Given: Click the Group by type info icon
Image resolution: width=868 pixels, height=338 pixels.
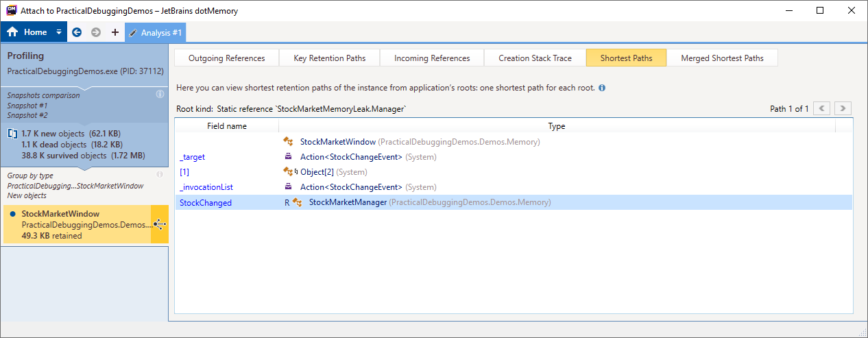Looking at the screenshot, I should [160, 174].
